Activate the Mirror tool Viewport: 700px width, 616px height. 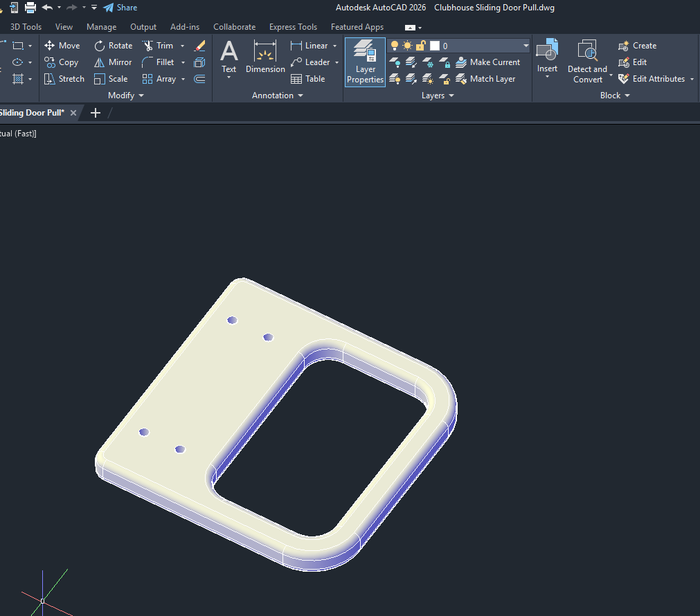pyautogui.click(x=113, y=62)
